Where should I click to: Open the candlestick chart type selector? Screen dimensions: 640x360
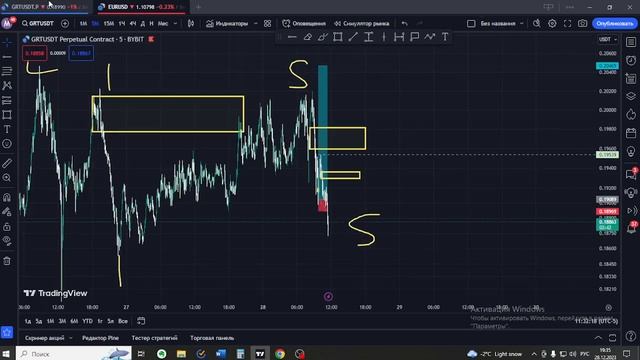pyautogui.click(x=191, y=24)
